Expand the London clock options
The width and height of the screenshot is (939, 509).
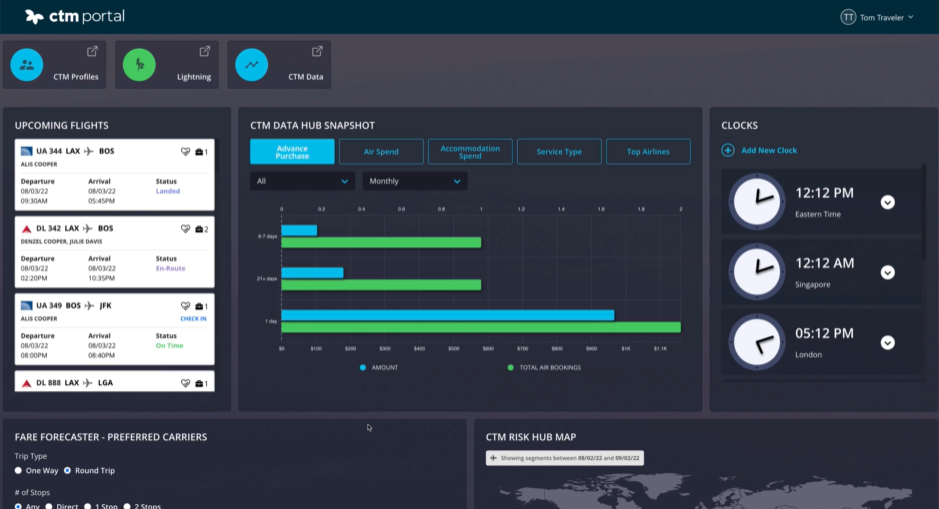click(887, 343)
